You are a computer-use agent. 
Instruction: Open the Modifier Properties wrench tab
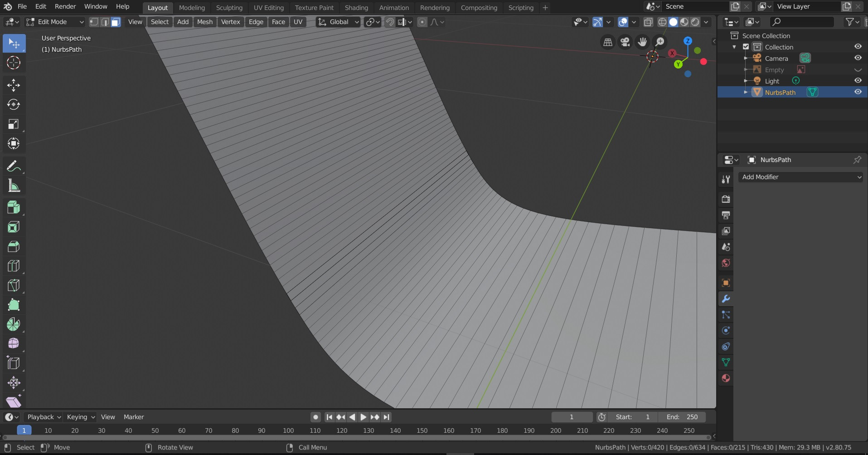click(x=726, y=299)
